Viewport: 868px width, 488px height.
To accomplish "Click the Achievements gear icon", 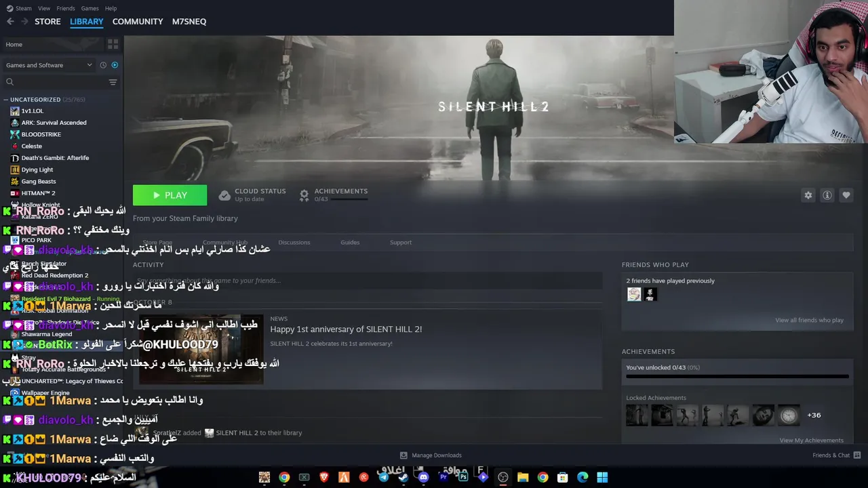I will click(304, 195).
